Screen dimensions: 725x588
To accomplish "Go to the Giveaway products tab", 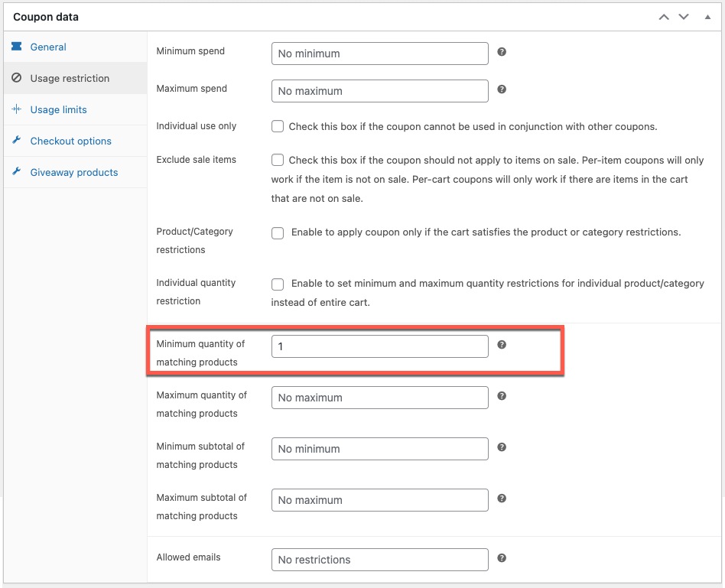I will click(74, 173).
